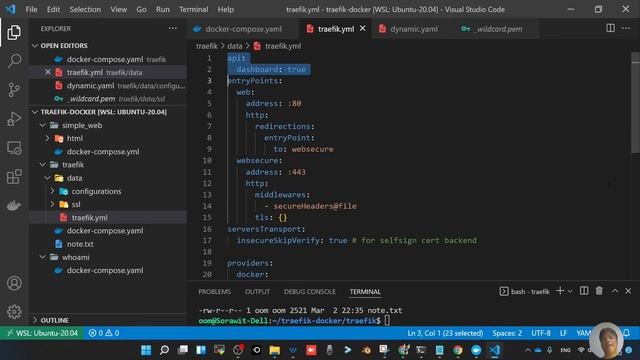Open taskbar search magnifier
The image size is (640, 360).
164,350
